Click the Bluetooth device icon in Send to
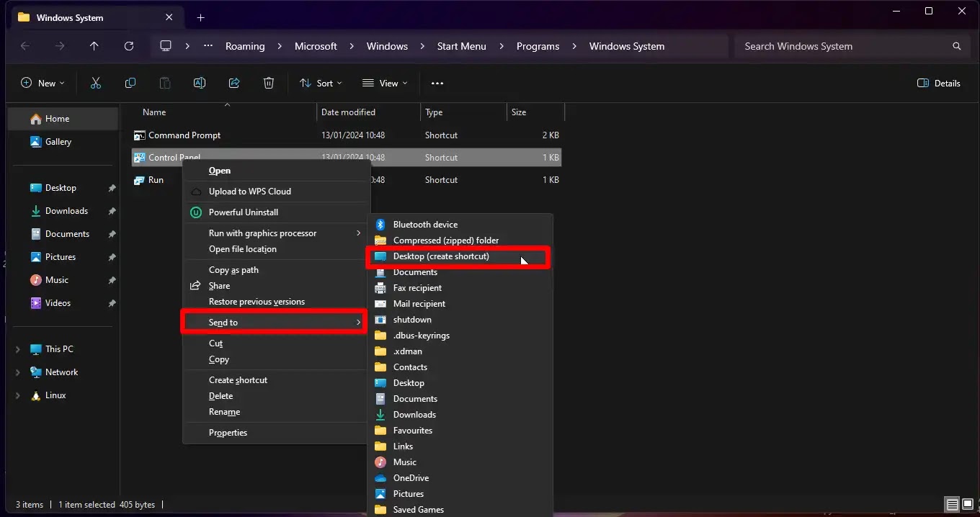Image resolution: width=980 pixels, height=517 pixels. pyautogui.click(x=380, y=225)
